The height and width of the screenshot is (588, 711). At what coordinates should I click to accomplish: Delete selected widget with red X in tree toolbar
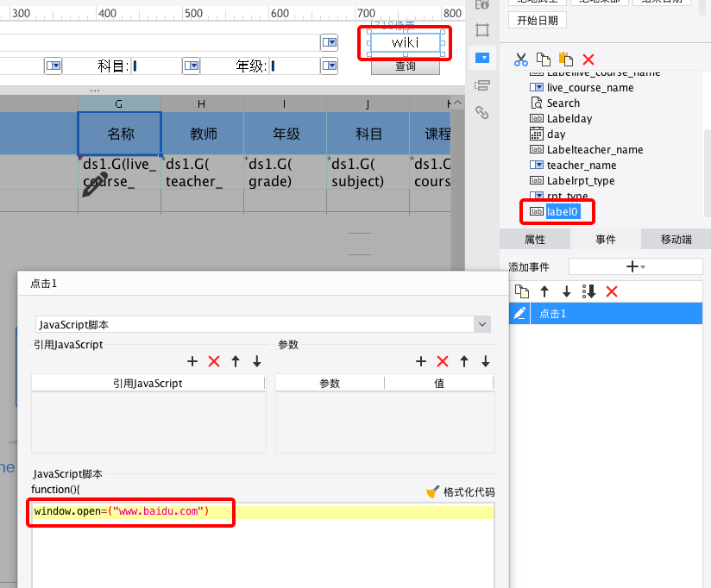(x=588, y=59)
